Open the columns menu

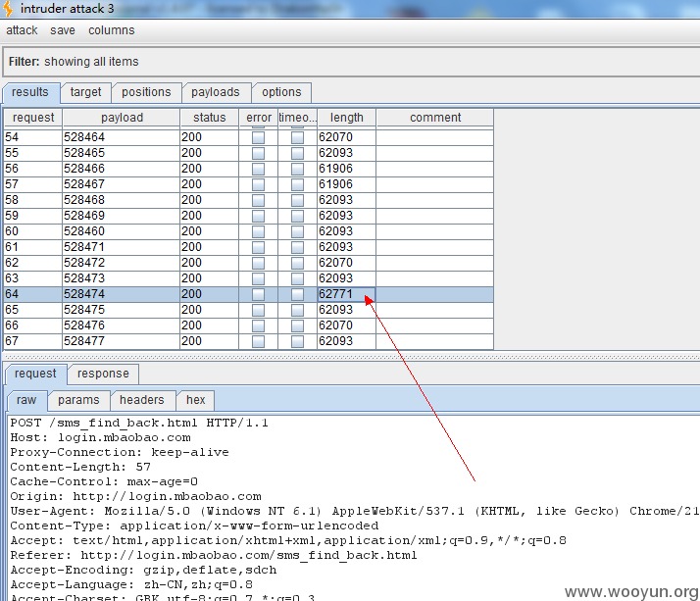[x=111, y=30]
